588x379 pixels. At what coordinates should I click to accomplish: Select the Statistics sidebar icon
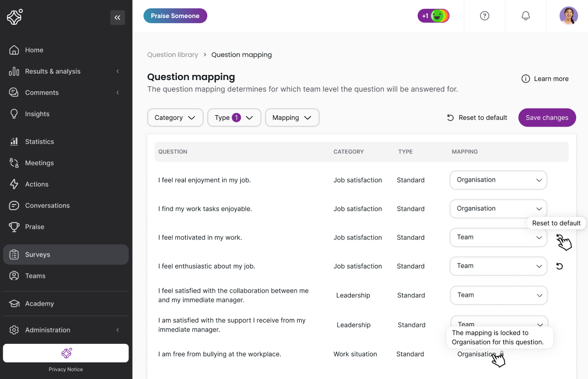(14, 141)
